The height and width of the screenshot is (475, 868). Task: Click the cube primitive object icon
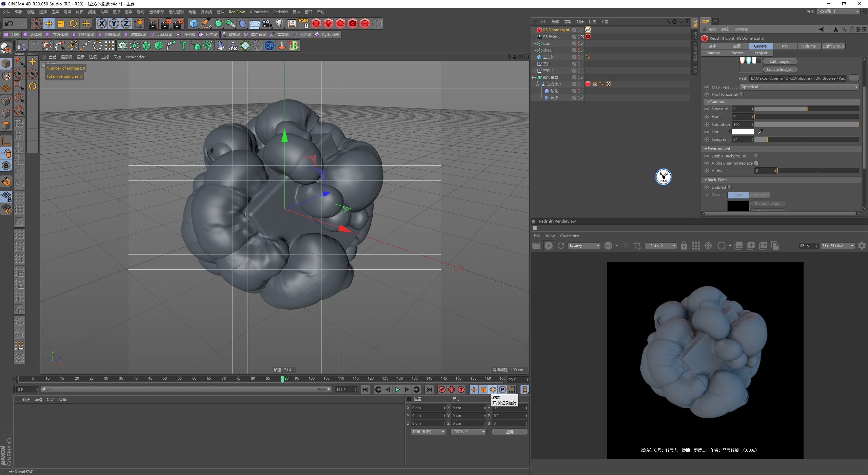point(194,23)
